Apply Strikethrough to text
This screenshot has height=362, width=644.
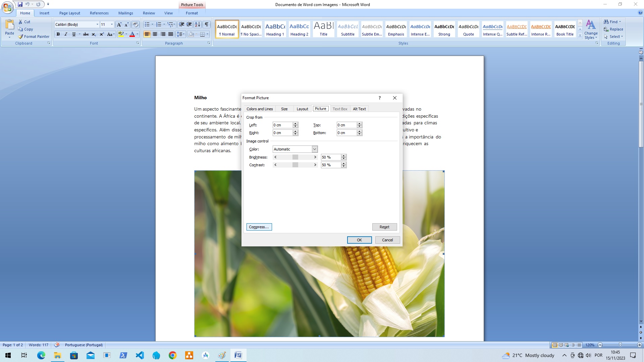[86, 34]
